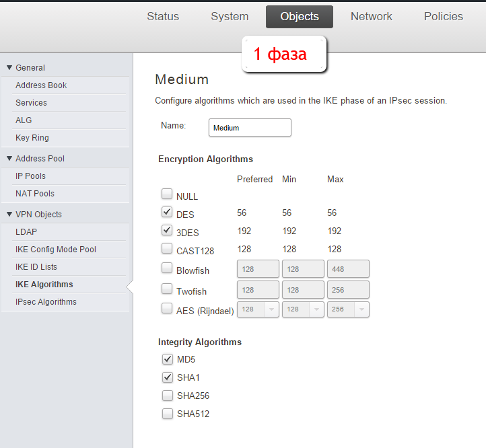Collapse the VPN Objects section

[x=9, y=215]
